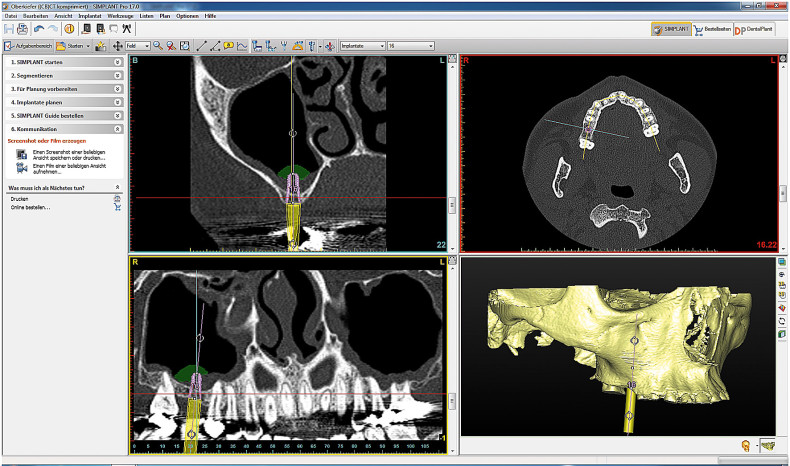The width and height of the screenshot is (790, 466).
Task: Click the top icon in 3D view side toolbar
Action: tap(781, 262)
